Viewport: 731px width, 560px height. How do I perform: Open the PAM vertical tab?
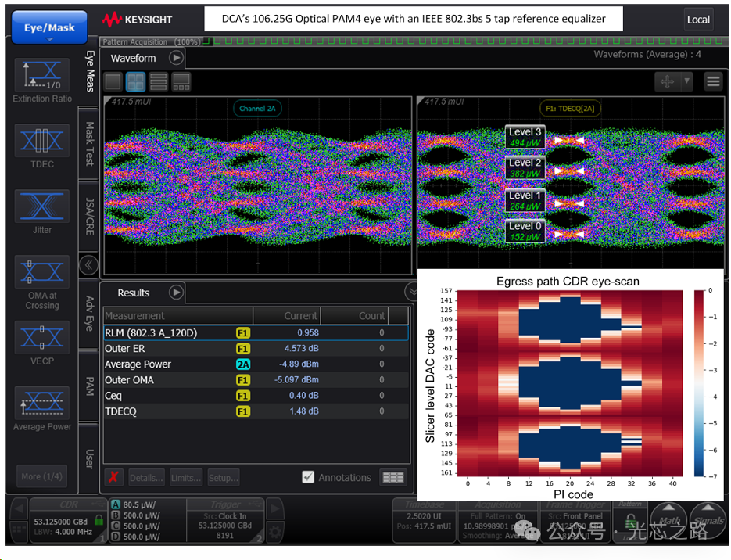coord(89,386)
